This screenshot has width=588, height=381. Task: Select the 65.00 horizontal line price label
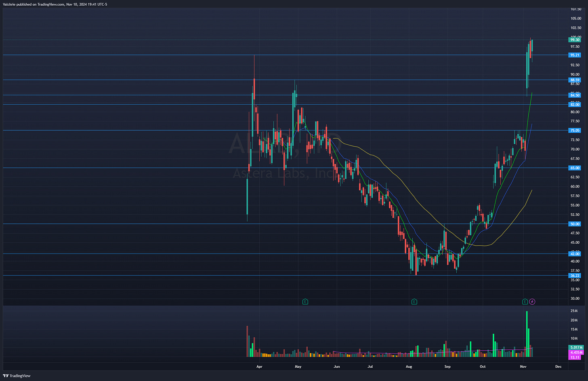pos(574,168)
